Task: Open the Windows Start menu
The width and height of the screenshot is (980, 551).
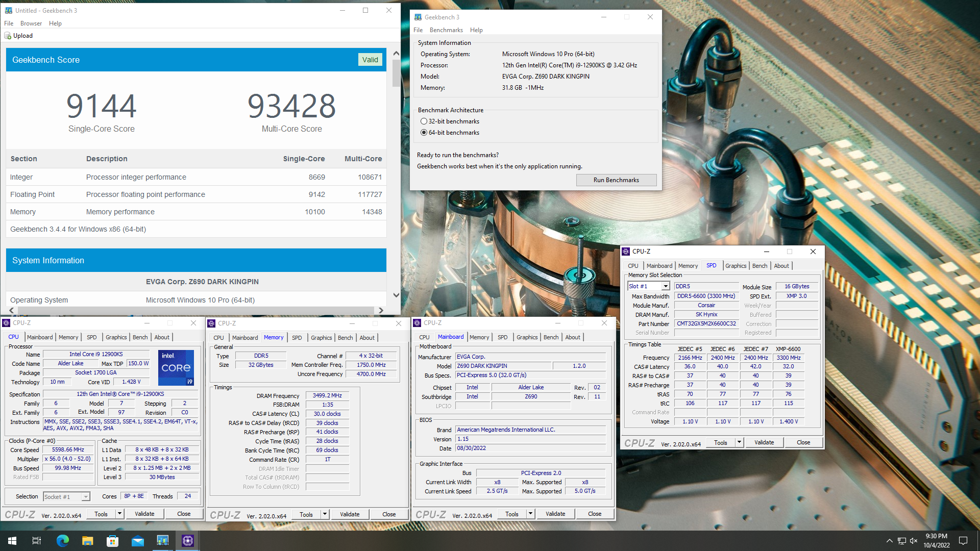Action: click(12, 541)
